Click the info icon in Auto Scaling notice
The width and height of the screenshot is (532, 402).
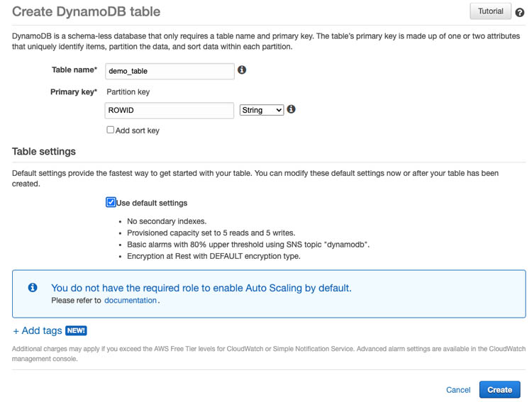tap(33, 287)
